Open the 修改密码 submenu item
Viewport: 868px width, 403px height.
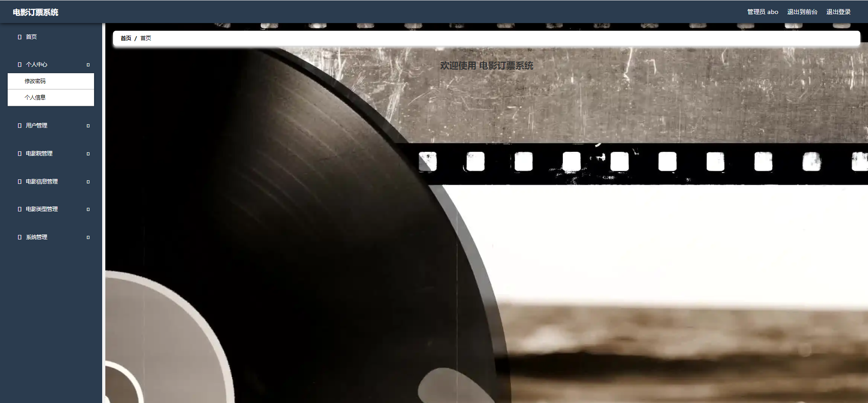[51, 81]
